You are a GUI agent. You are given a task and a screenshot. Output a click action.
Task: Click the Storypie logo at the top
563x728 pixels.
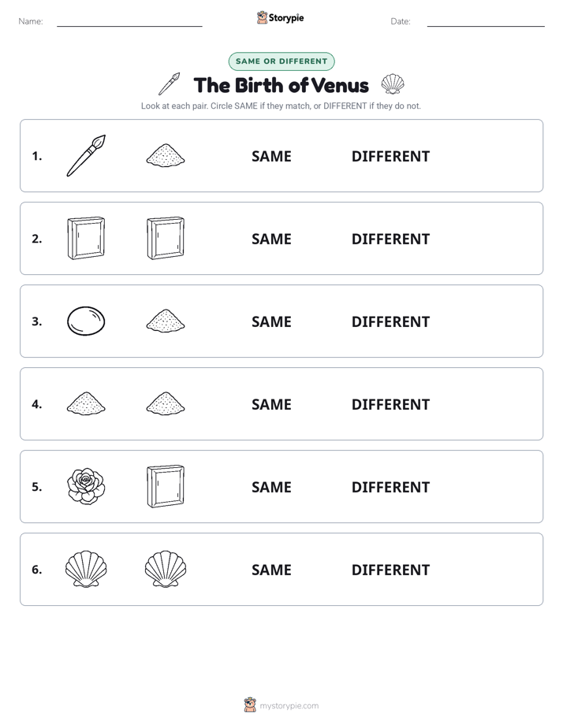[281, 17]
